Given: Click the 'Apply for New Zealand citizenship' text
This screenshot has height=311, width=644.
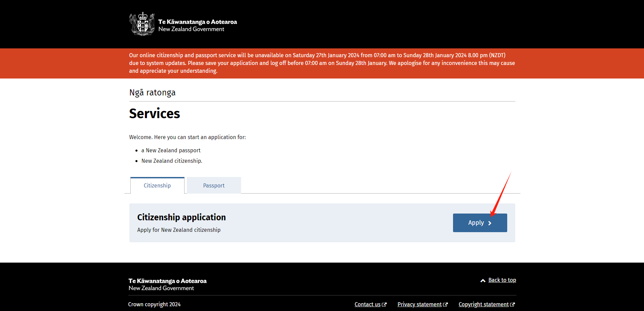Looking at the screenshot, I should pyautogui.click(x=179, y=230).
